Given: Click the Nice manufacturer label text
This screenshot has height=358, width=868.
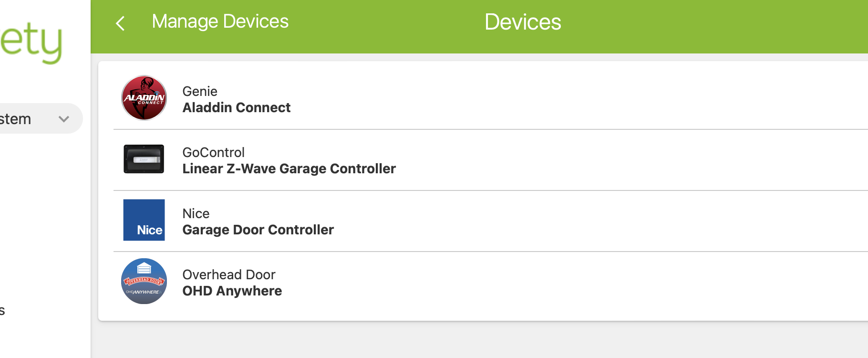Looking at the screenshot, I should (x=196, y=213).
